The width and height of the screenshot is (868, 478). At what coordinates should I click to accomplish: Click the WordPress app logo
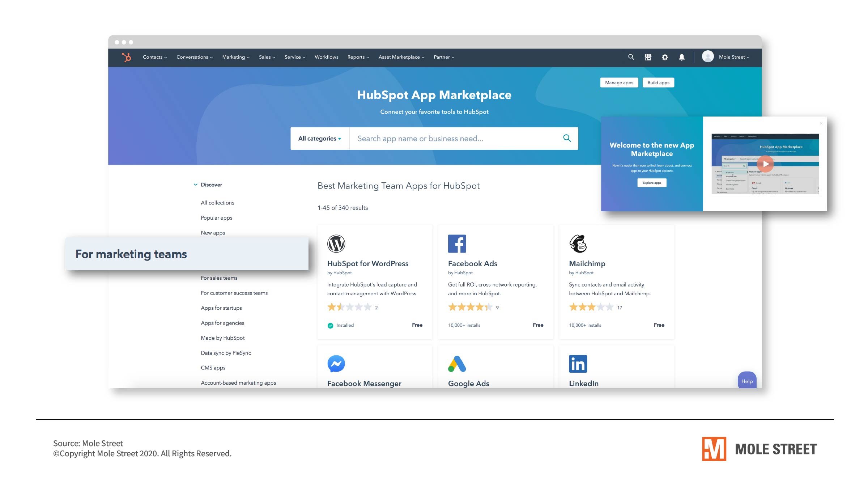pos(336,244)
